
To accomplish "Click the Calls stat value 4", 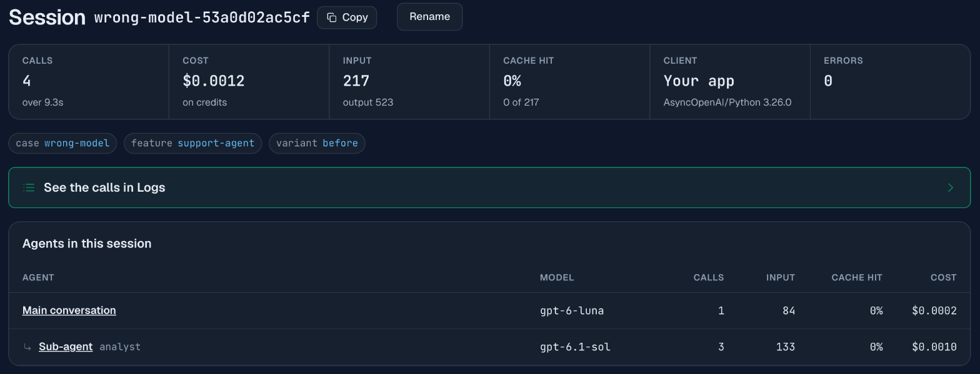I will 27,81.
